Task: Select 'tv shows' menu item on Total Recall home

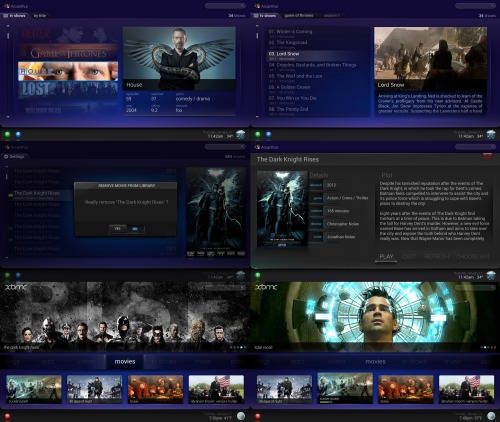Action: 414,362
